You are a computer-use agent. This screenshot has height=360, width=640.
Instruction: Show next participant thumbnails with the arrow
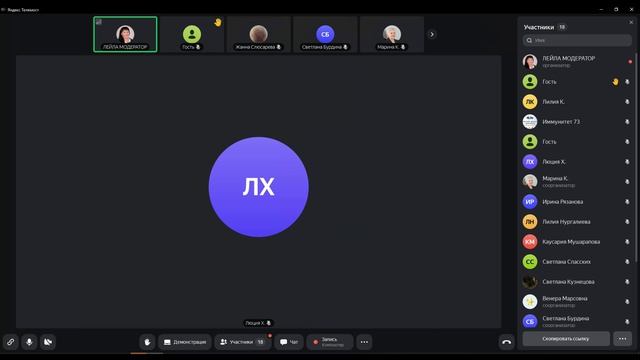[432, 34]
